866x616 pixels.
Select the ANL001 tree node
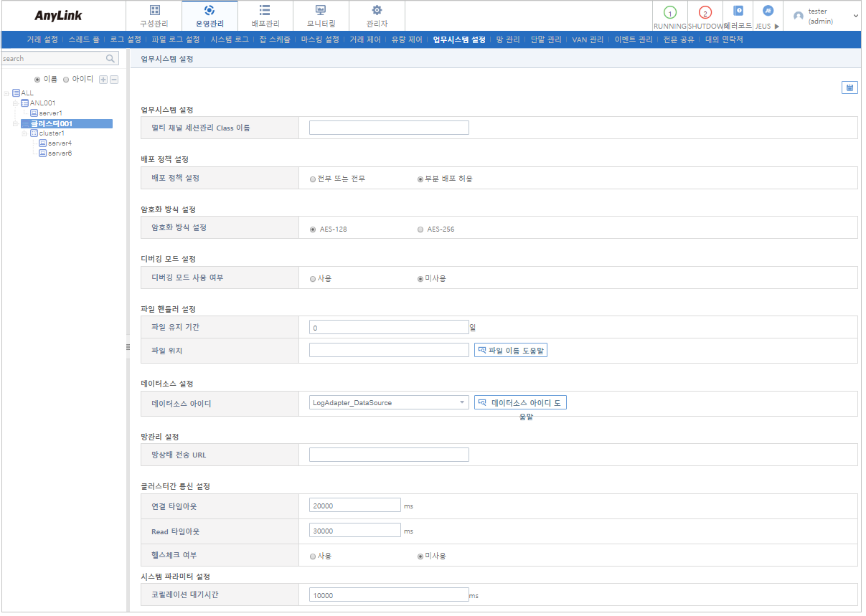pos(42,103)
